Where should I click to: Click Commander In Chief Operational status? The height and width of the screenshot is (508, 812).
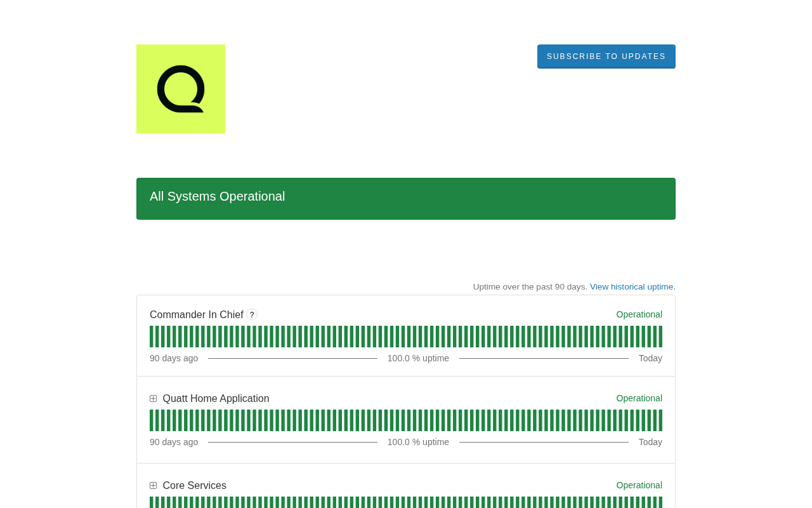(x=639, y=314)
